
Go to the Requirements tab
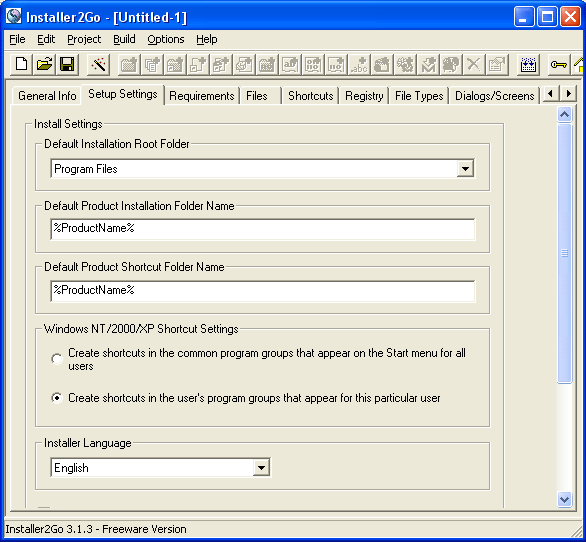tap(202, 96)
